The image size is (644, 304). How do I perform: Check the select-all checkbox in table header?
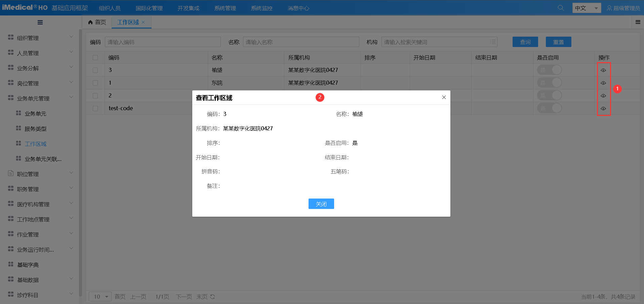coord(95,57)
